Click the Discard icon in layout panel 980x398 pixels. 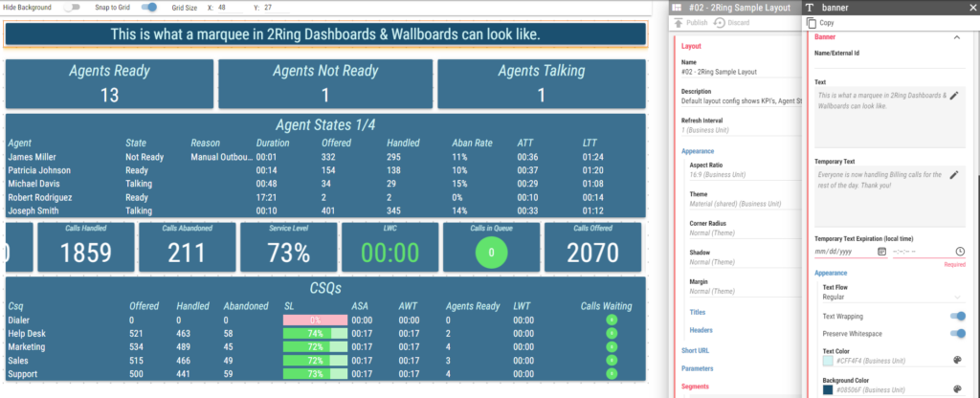(x=720, y=23)
